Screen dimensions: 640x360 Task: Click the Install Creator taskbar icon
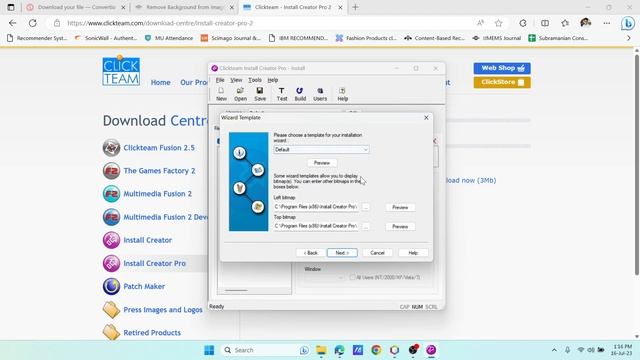[x=431, y=350]
